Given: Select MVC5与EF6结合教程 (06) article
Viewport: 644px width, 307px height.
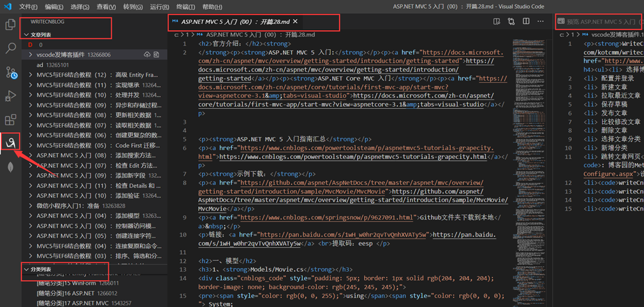Looking at the screenshot, I should coord(94,135).
